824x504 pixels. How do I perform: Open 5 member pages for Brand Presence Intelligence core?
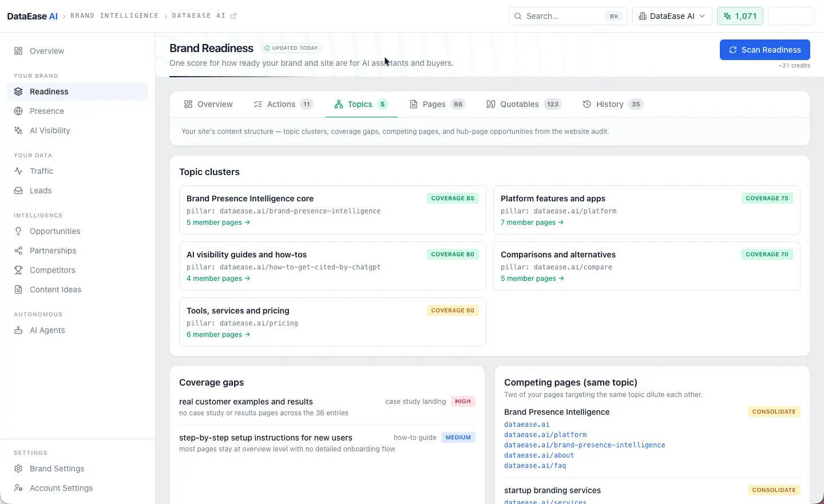pos(218,223)
